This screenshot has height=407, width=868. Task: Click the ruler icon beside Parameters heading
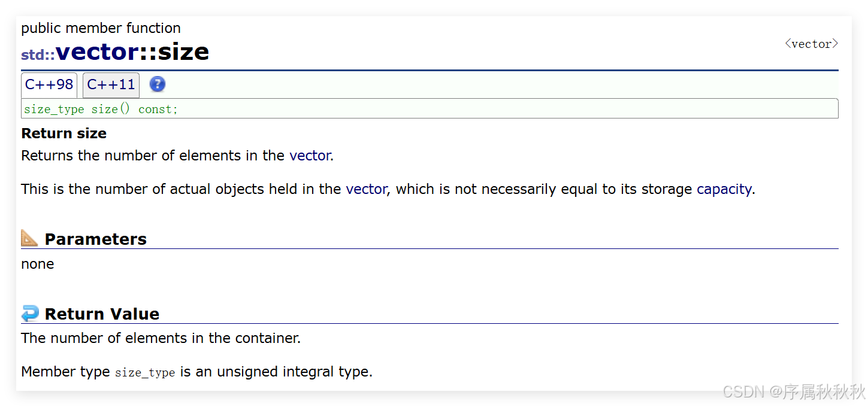pyautogui.click(x=29, y=238)
